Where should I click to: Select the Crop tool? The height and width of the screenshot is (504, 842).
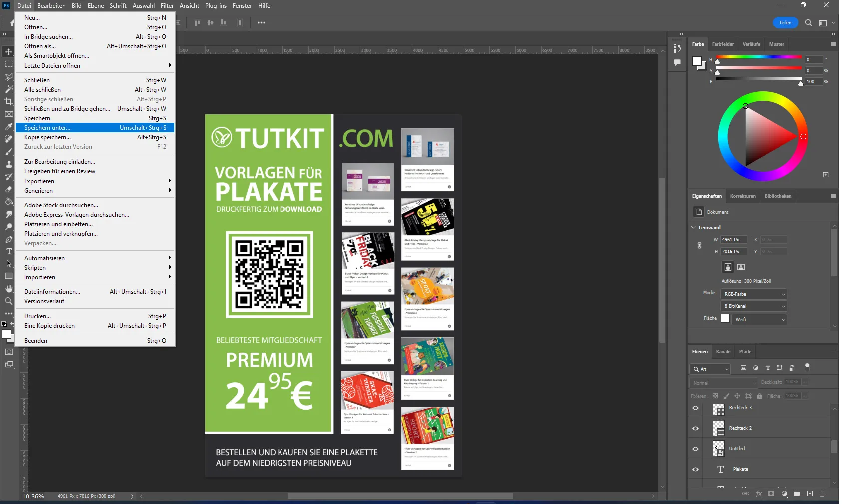coord(9,102)
